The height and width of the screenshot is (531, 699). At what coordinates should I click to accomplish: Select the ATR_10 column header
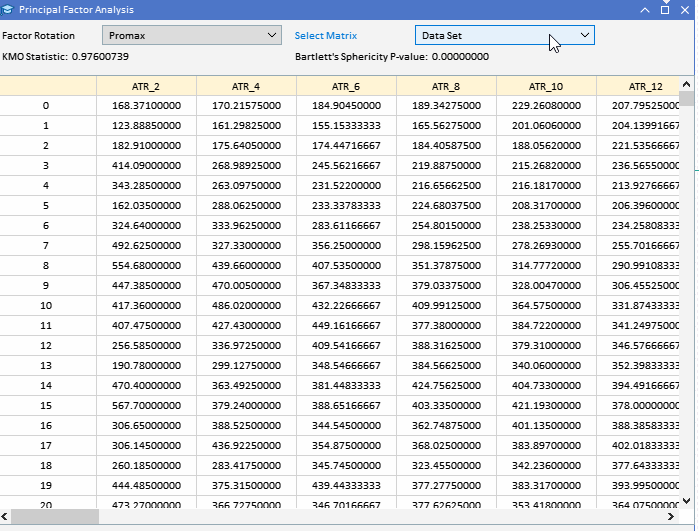point(546,86)
